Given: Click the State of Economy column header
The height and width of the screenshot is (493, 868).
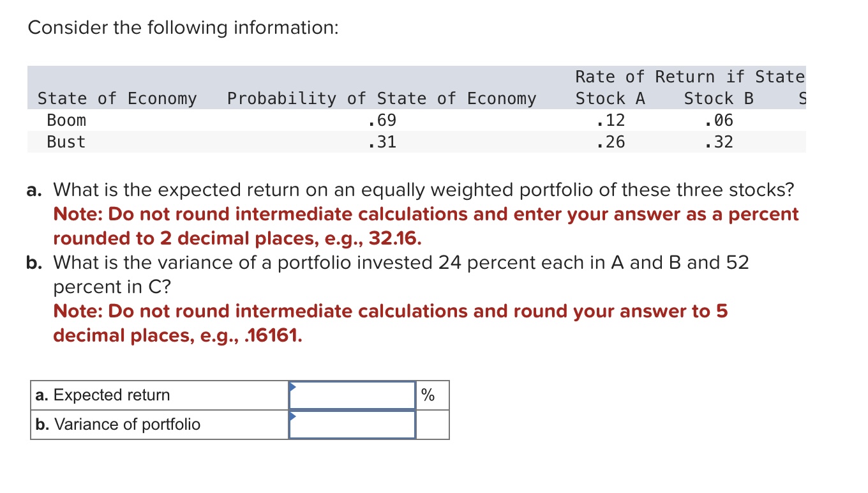Looking at the screenshot, I should click(x=117, y=98).
